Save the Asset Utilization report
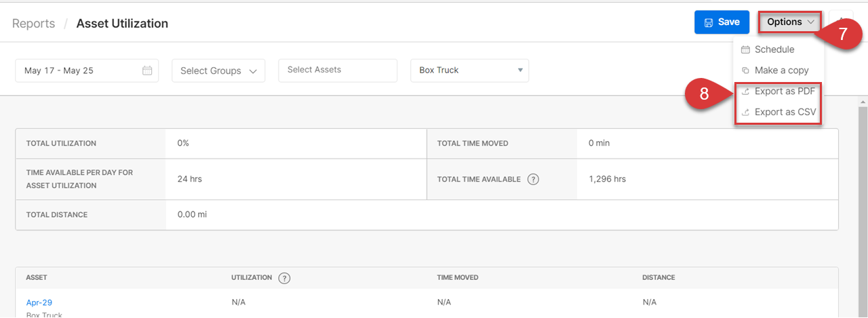 click(722, 22)
